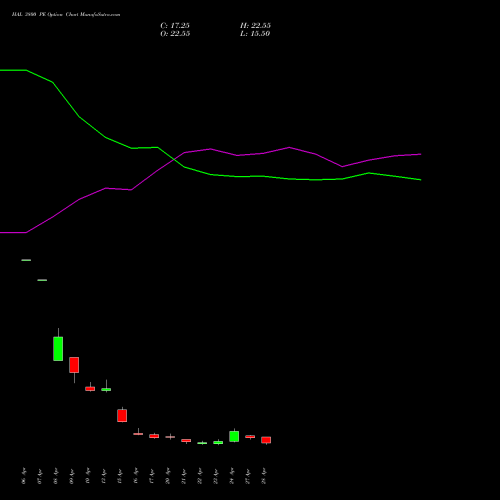This screenshot has height=500, width=500.
Task: Click the open price value O: 22.55
Action: [x=175, y=34]
